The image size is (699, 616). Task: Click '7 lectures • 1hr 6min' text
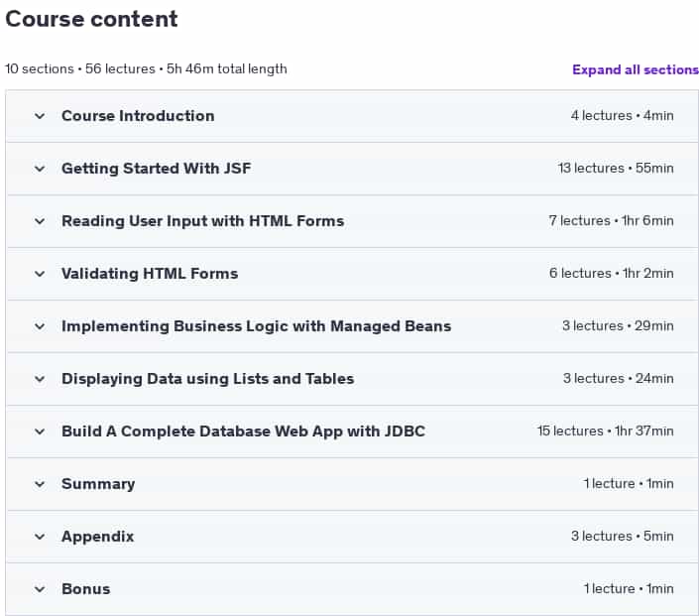tap(611, 221)
